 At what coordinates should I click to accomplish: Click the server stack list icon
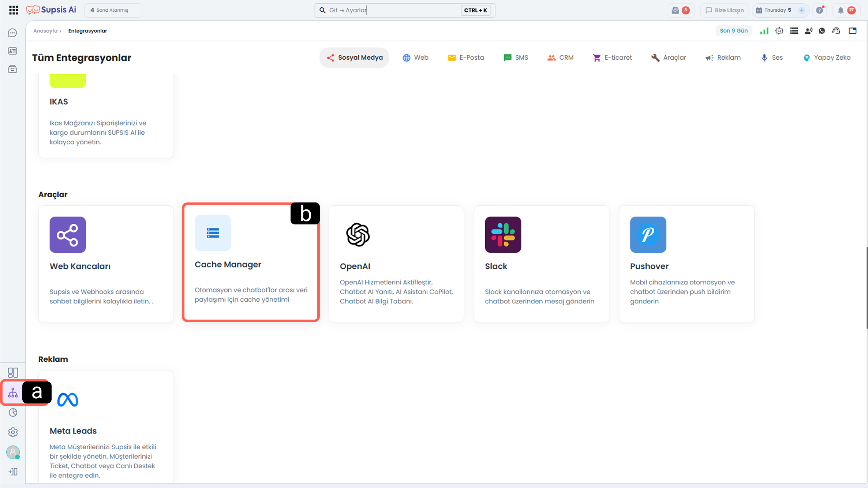point(794,31)
